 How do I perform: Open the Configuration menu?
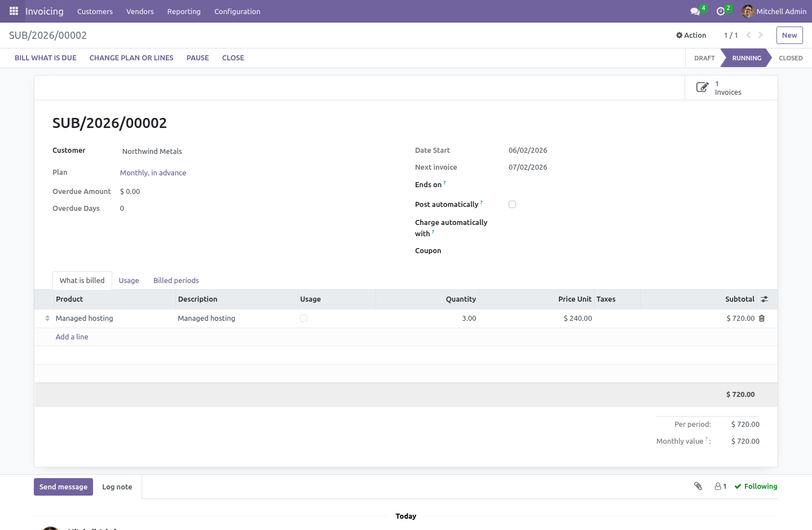[x=237, y=11]
